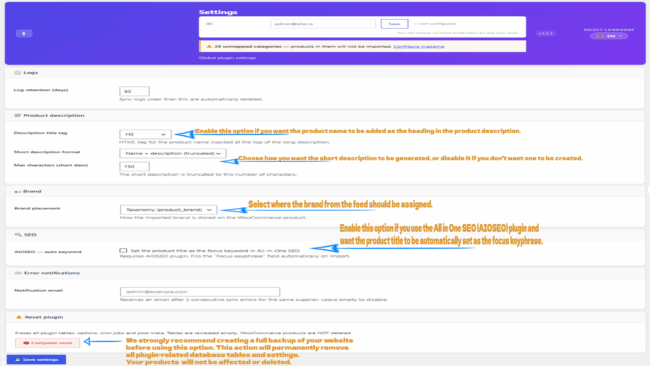Focus the Max characters short desc field
The image size is (650, 366).
click(134, 166)
